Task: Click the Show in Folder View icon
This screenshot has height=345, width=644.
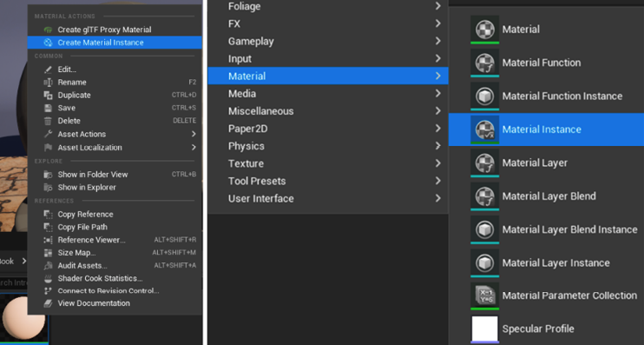Action: pyautogui.click(x=48, y=175)
